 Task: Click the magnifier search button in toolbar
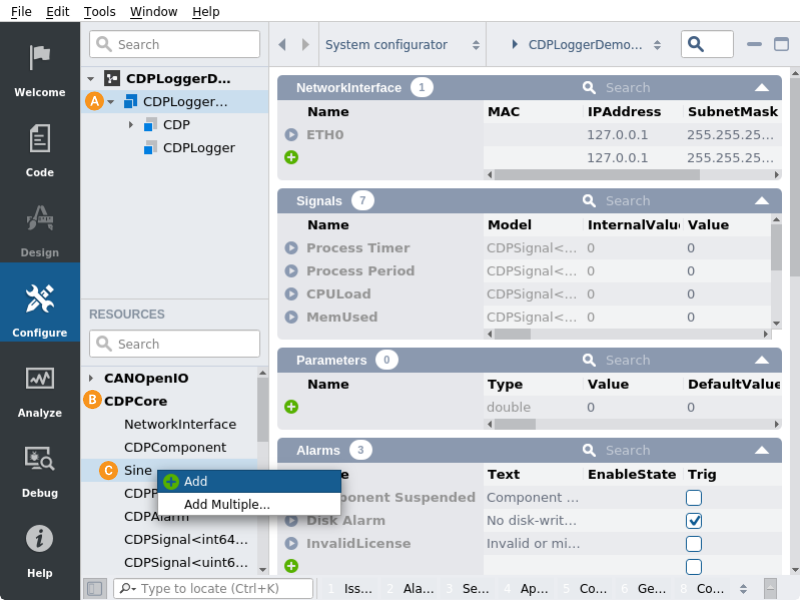click(706, 45)
